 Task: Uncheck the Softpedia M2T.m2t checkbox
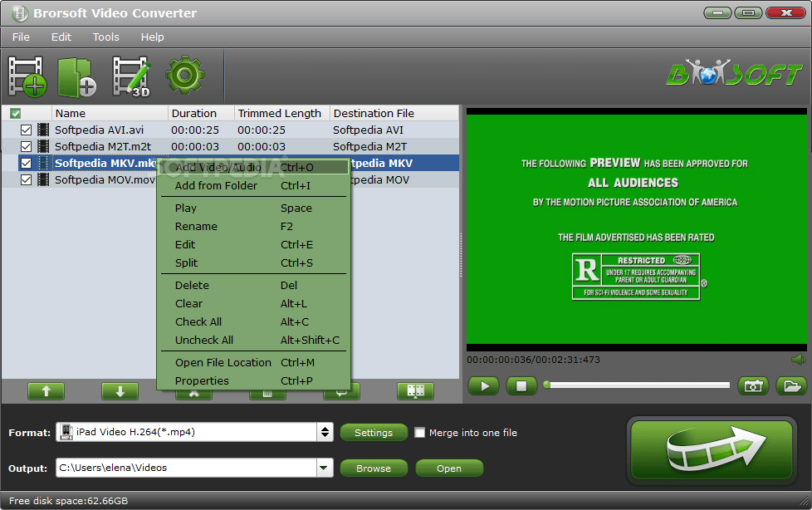click(26, 147)
